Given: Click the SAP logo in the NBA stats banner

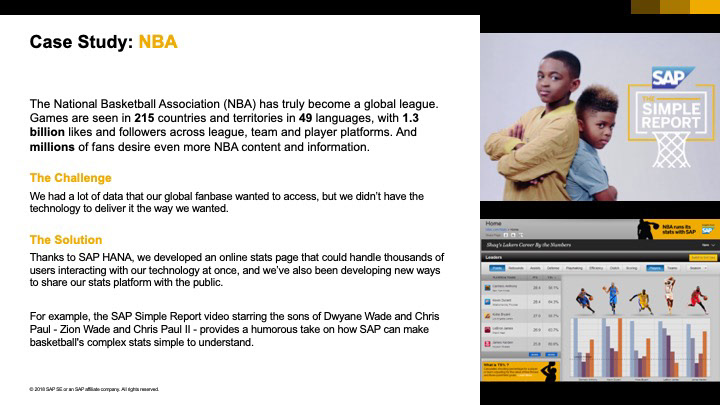Looking at the screenshot, I should [708, 230].
